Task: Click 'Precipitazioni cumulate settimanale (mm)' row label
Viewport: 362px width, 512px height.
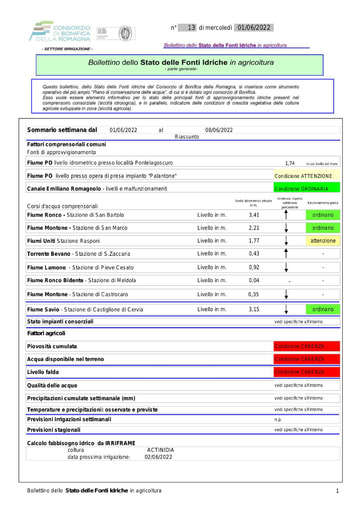Action: (x=81, y=398)
